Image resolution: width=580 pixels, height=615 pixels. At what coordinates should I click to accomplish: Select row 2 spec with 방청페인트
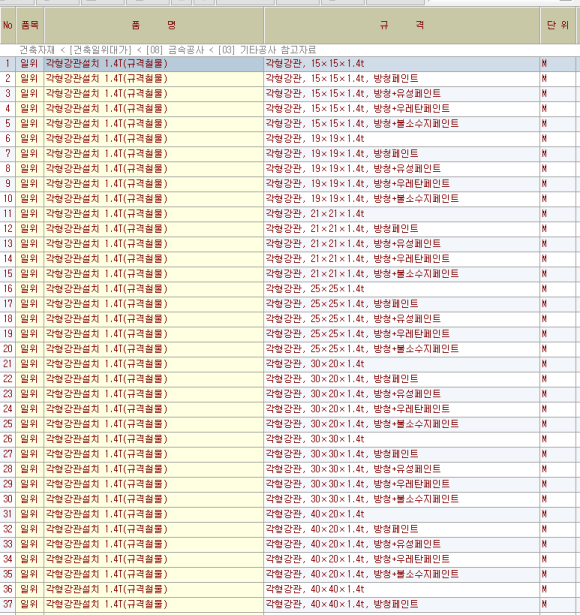coord(342,78)
